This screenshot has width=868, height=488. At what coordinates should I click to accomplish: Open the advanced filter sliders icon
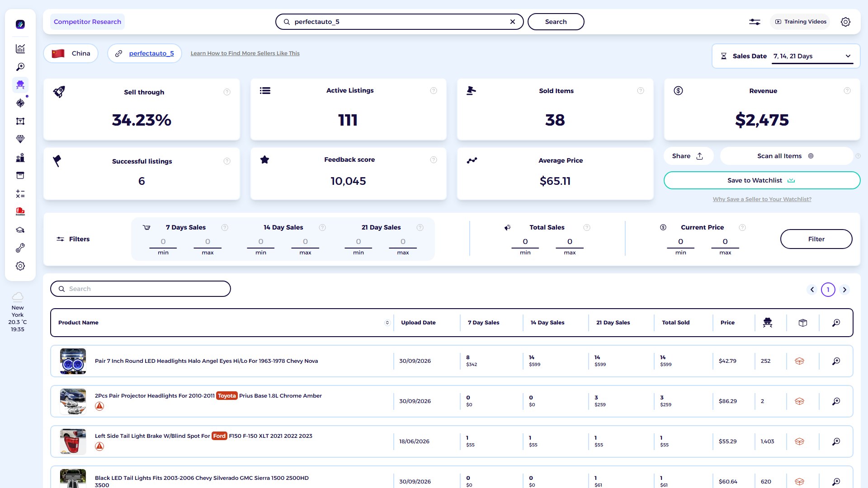[755, 22]
